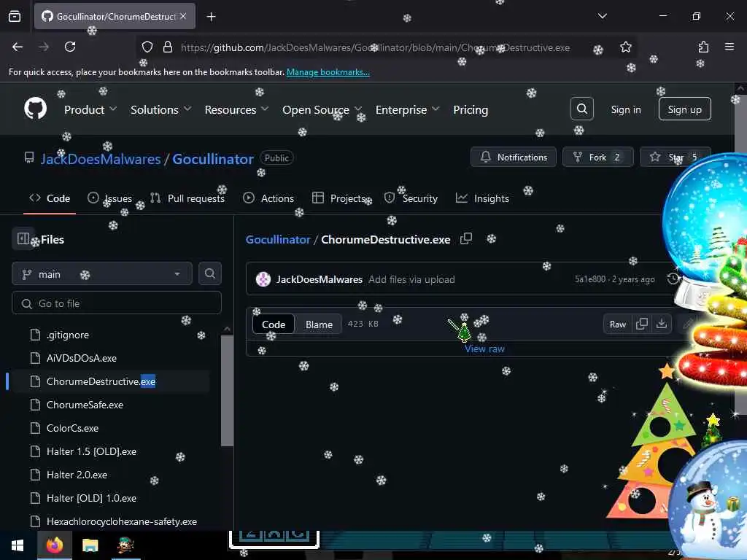
Task: Expand the Solutions menu
Action: (x=161, y=109)
